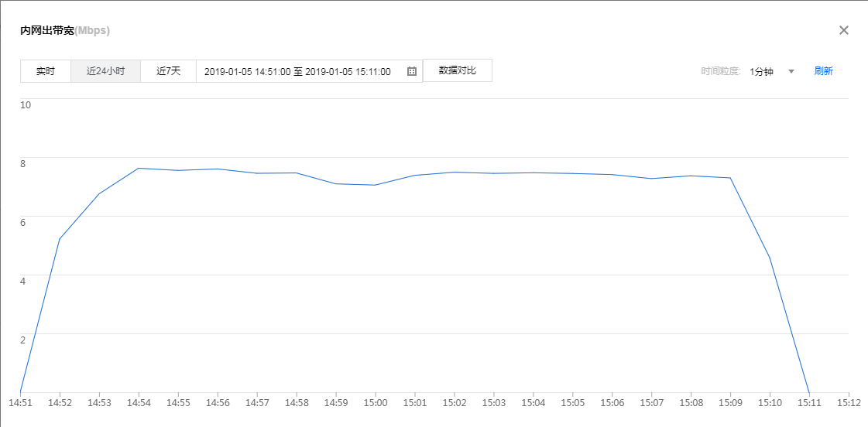Click where the line hits zero at 15:11
The image size is (868, 427).
(x=809, y=392)
